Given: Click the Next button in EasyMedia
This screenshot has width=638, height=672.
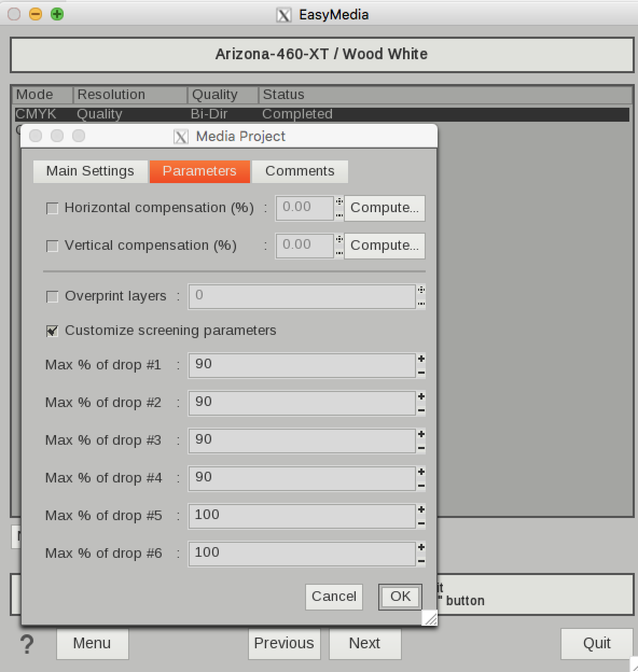Looking at the screenshot, I should click(365, 643).
